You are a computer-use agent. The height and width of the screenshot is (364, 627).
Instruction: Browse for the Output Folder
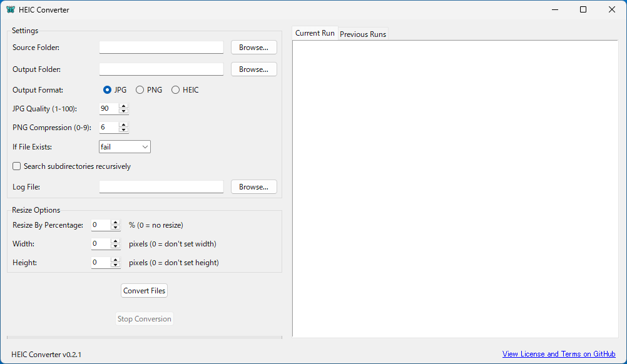253,69
